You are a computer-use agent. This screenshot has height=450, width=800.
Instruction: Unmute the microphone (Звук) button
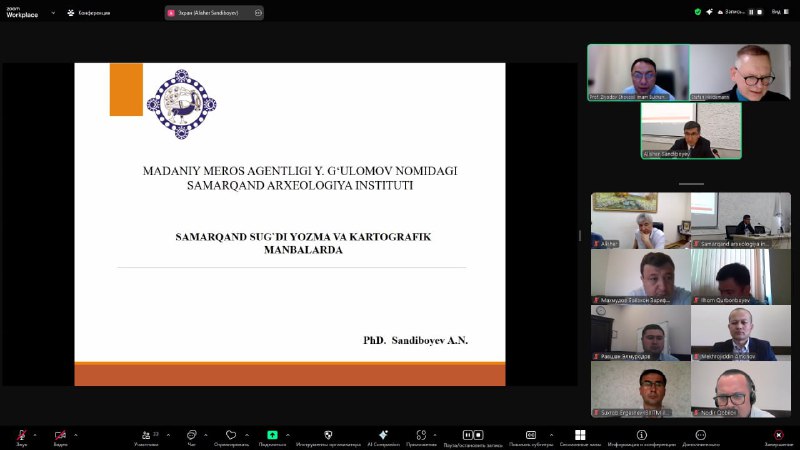coord(21,437)
